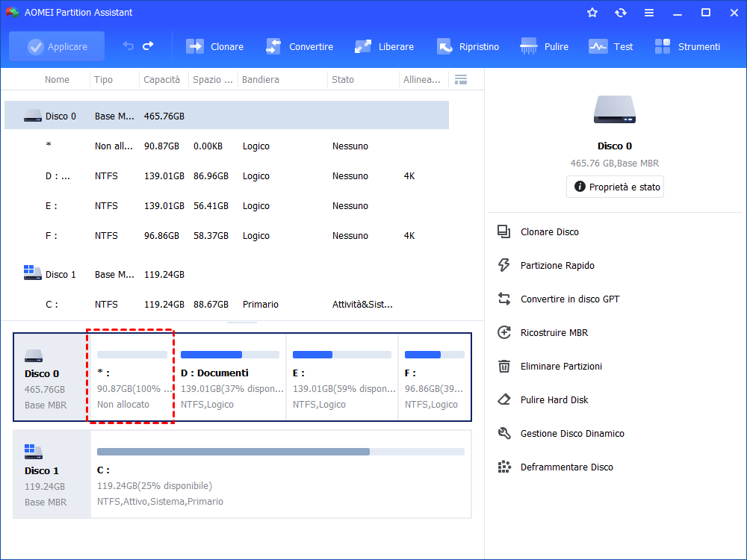Click the Applicare button
The width and height of the screenshot is (747, 560).
point(57,46)
